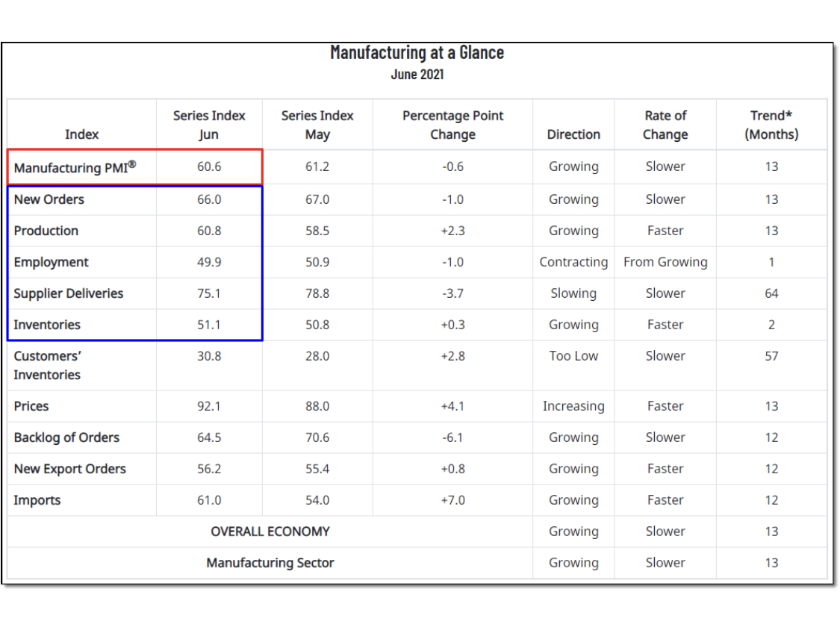Select the Percentage Point Change header

[x=452, y=125]
